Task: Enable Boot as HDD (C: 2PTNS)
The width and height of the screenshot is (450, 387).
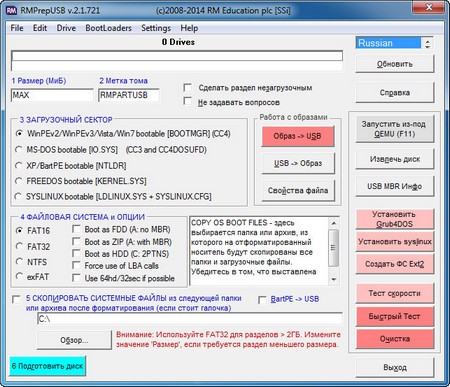Action: (x=76, y=253)
